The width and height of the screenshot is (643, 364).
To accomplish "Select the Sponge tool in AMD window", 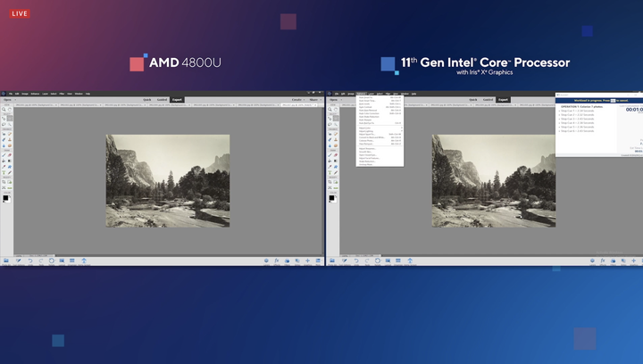I will tap(10, 145).
